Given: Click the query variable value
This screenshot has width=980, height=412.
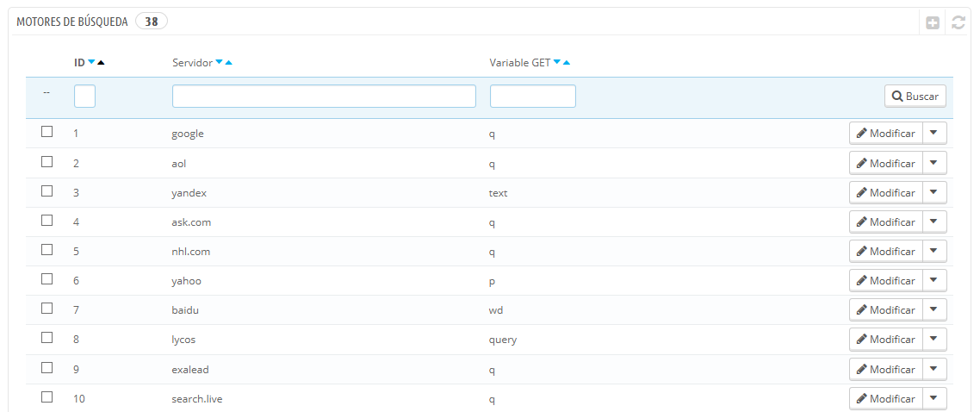Looking at the screenshot, I should [x=503, y=340].
